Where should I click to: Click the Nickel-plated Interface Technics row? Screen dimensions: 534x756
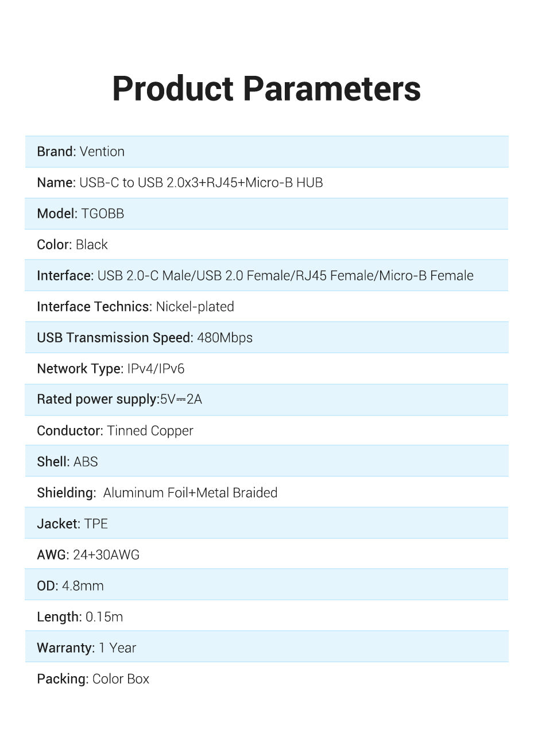(136, 307)
